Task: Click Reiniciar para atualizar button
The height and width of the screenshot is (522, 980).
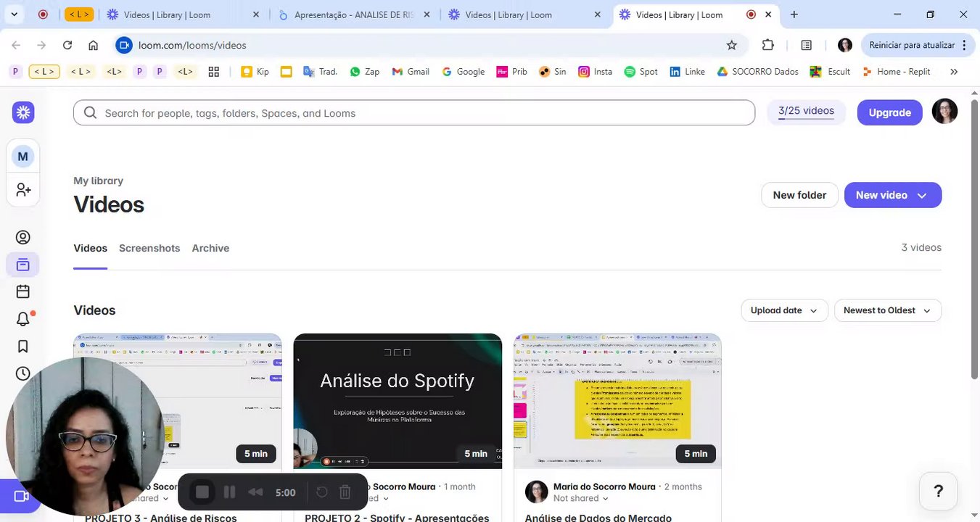Action: tap(917, 45)
